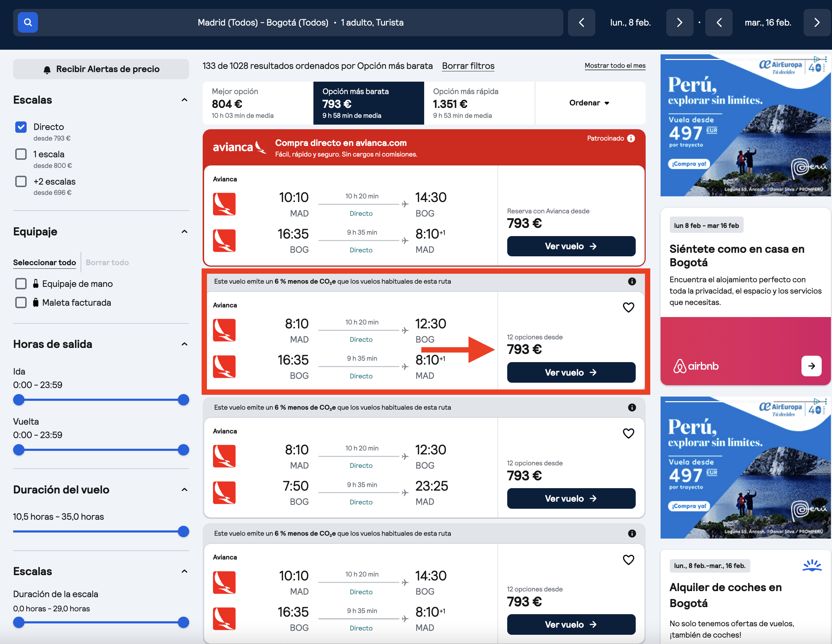This screenshot has height=644, width=832.
Task: Click Duración del vuelo slider handle
Action: [x=183, y=531]
